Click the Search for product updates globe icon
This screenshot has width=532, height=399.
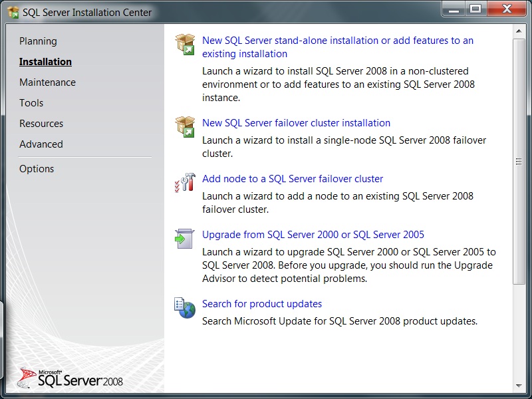[185, 307]
